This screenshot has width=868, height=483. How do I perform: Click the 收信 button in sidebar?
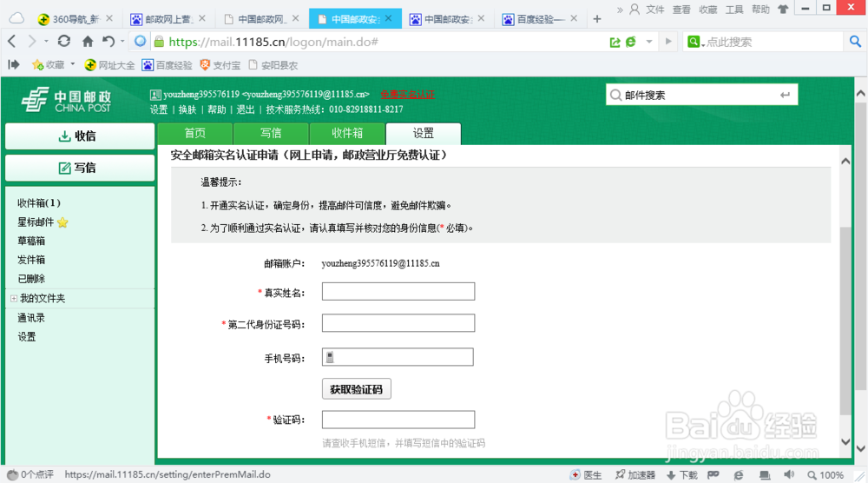(80, 136)
